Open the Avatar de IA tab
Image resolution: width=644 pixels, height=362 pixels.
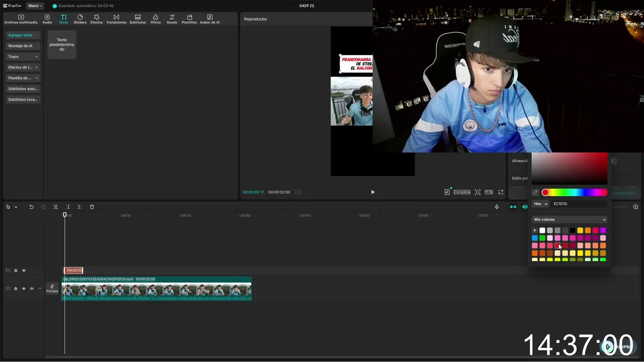click(210, 19)
